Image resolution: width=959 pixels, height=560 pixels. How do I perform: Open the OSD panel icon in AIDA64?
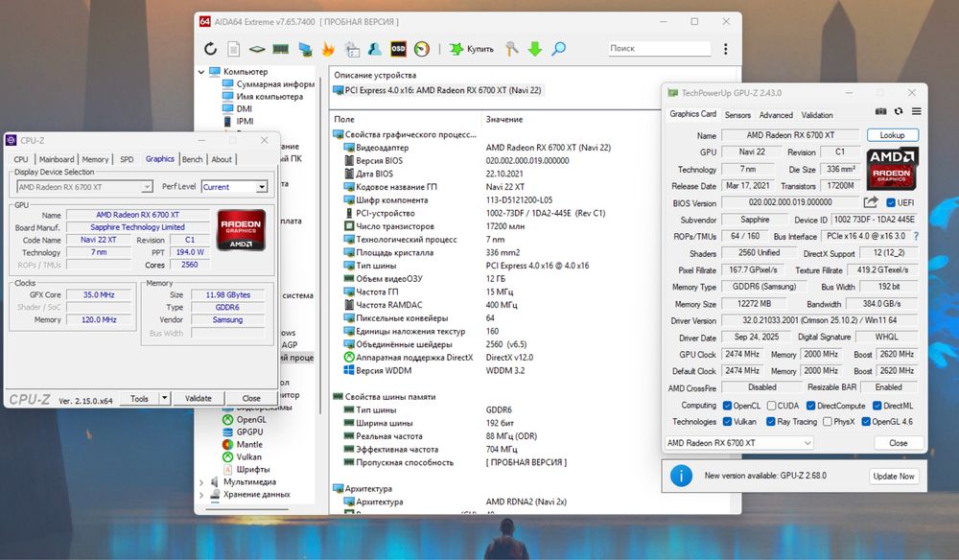pos(398,49)
